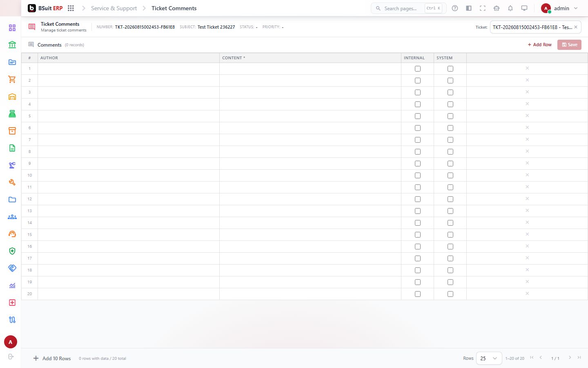Toggle the sidebar panel layout icon
The image size is (588, 368).
coord(469,8)
